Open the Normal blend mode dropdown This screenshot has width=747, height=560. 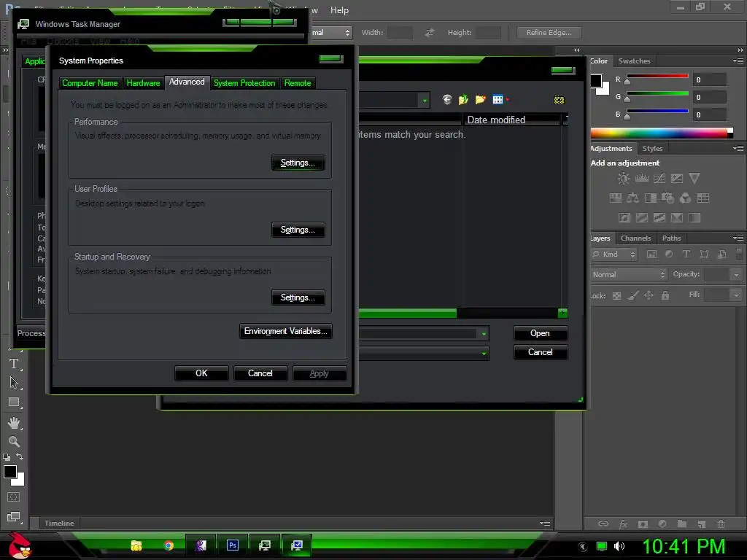(x=628, y=274)
